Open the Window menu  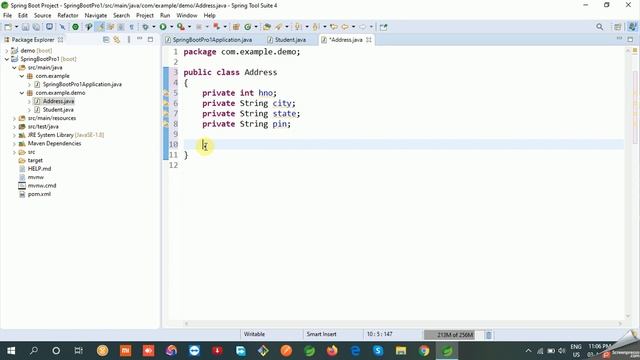[187, 15]
